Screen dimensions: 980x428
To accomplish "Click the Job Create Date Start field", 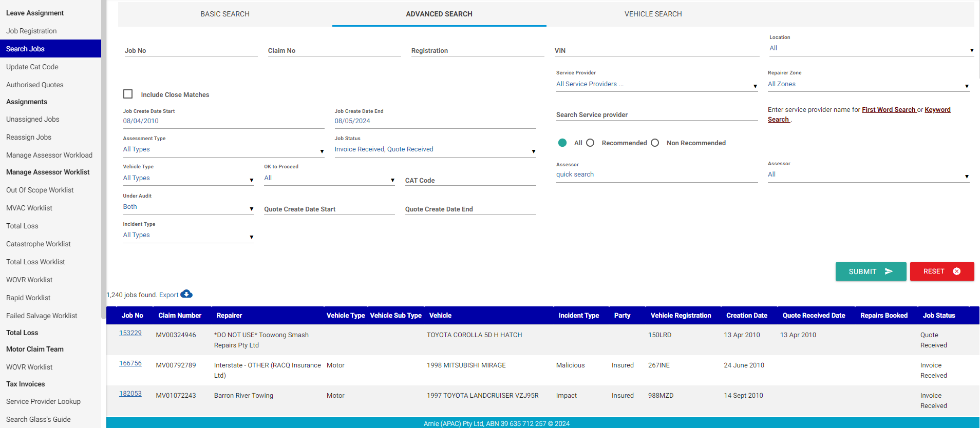I will 223,121.
